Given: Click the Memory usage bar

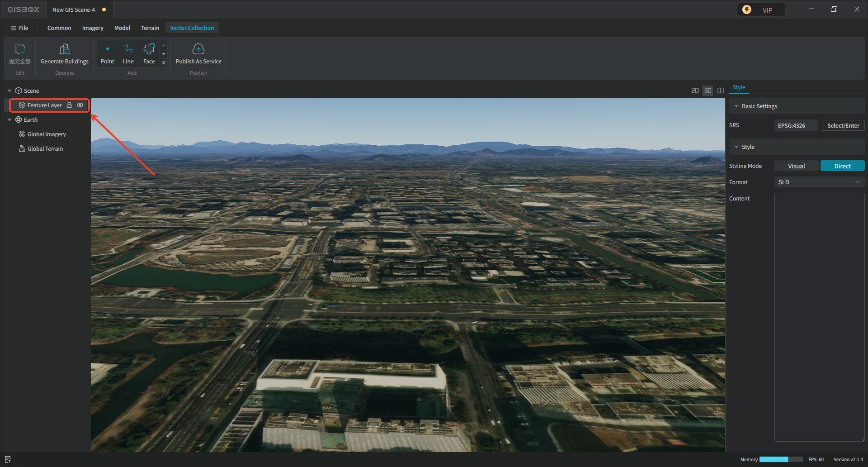Looking at the screenshot, I should coord(781,459).
